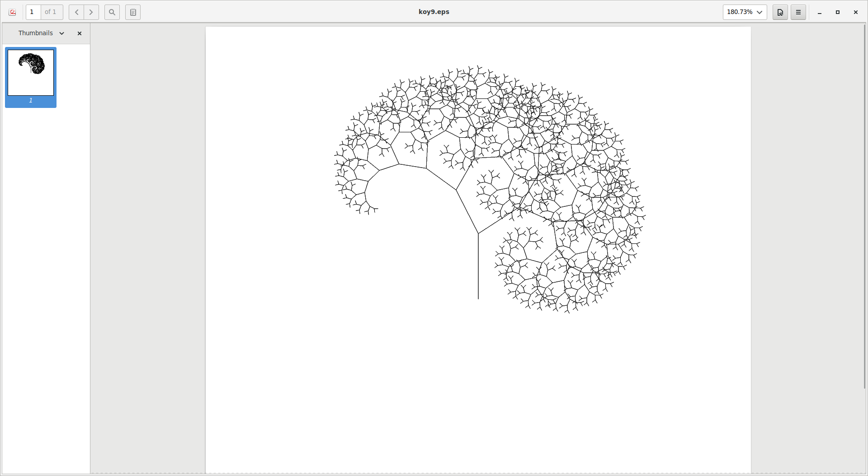Close the document viewer window

tap(856, 13)
